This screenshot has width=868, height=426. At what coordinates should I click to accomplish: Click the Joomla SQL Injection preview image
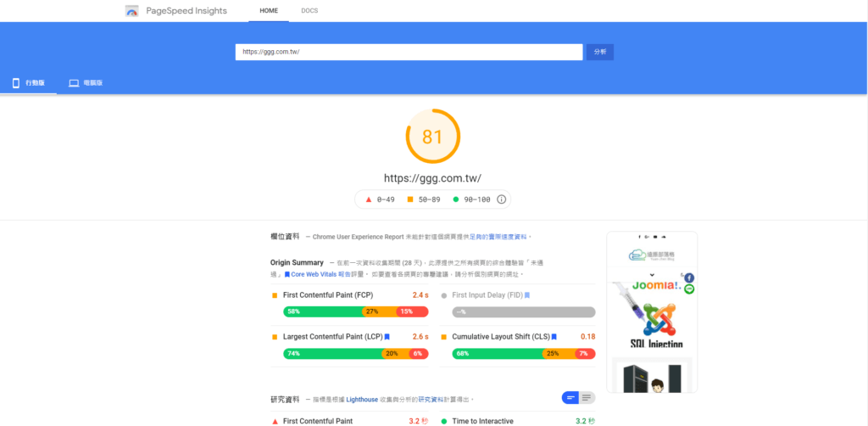[652, 314]
